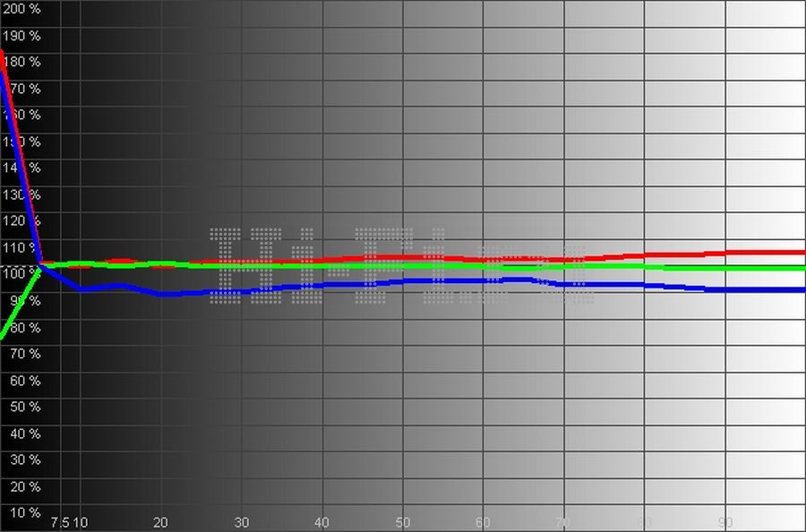Click the green curve at its far right end
The height and width of the screenshot is (532, 806).
click(x=802, y=268)
